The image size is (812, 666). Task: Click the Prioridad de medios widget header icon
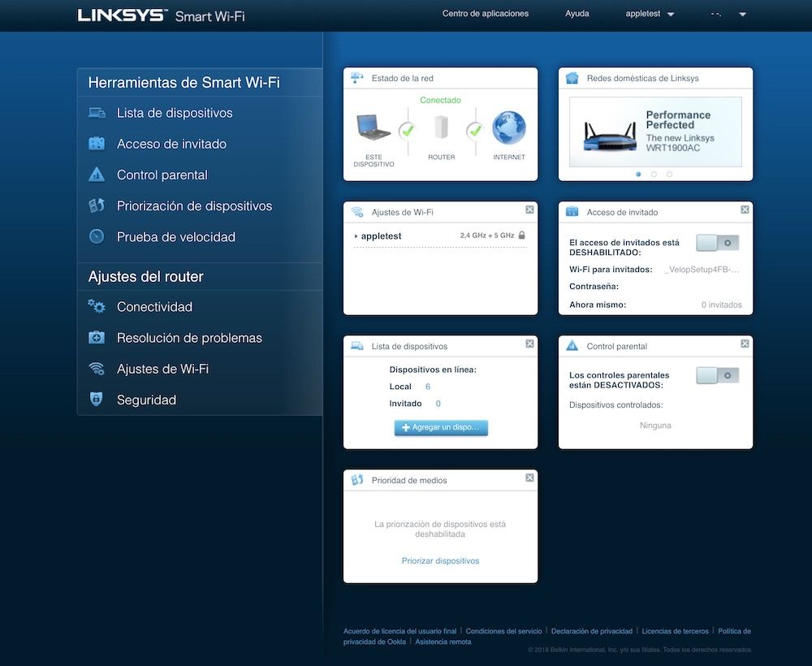pyautogui.click(x=357, y=479)
